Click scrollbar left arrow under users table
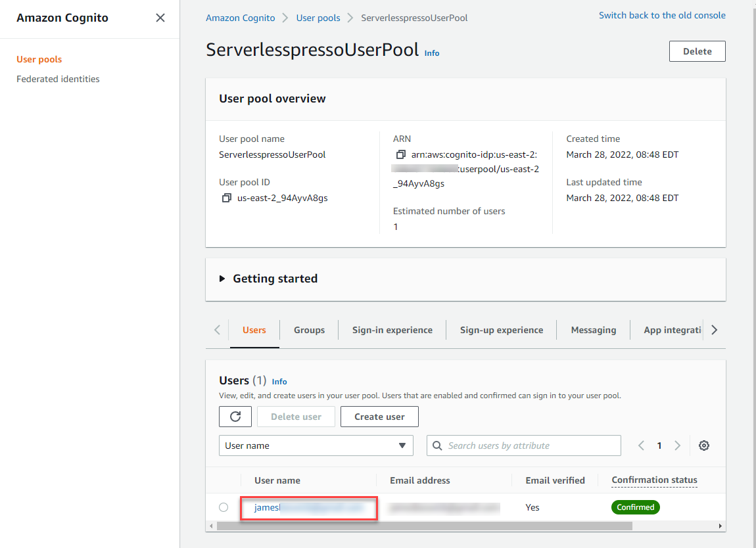 tap(211, 526)
